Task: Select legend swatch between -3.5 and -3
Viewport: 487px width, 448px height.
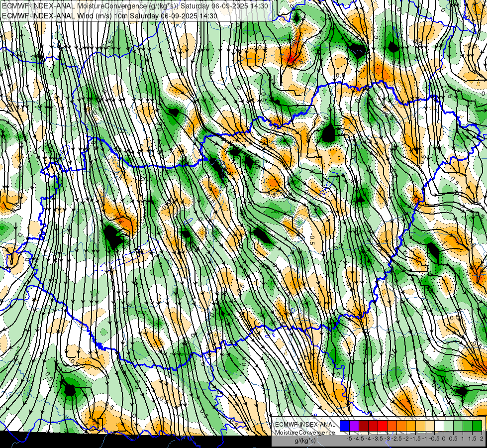Action: [383, 426]
